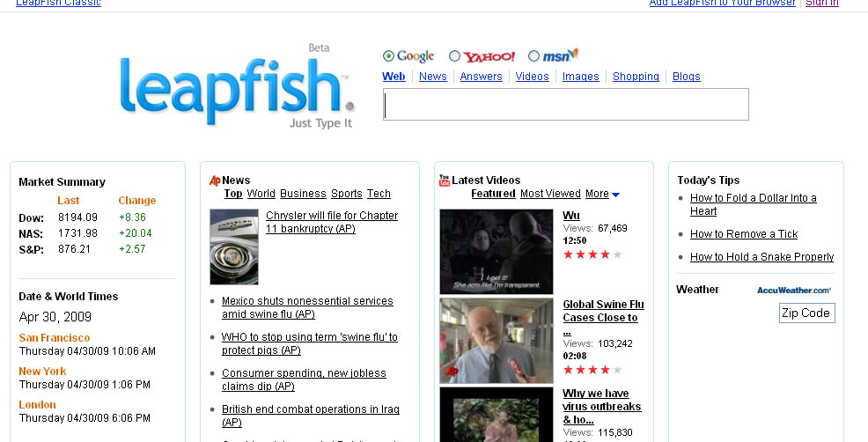Play the Global Swine Flu video thumbnail
The width and height of the screenshot is (868, 442).
[x=496, y=341]
